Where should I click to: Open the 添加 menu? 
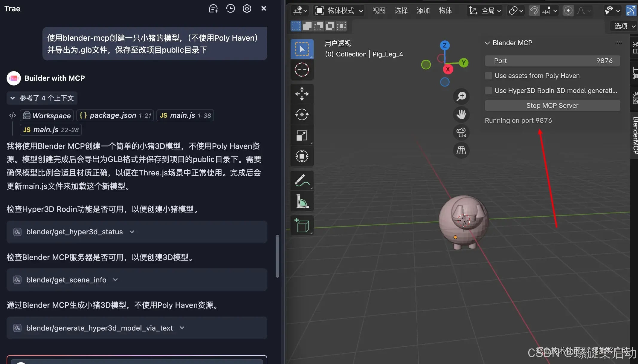(423, 10)
